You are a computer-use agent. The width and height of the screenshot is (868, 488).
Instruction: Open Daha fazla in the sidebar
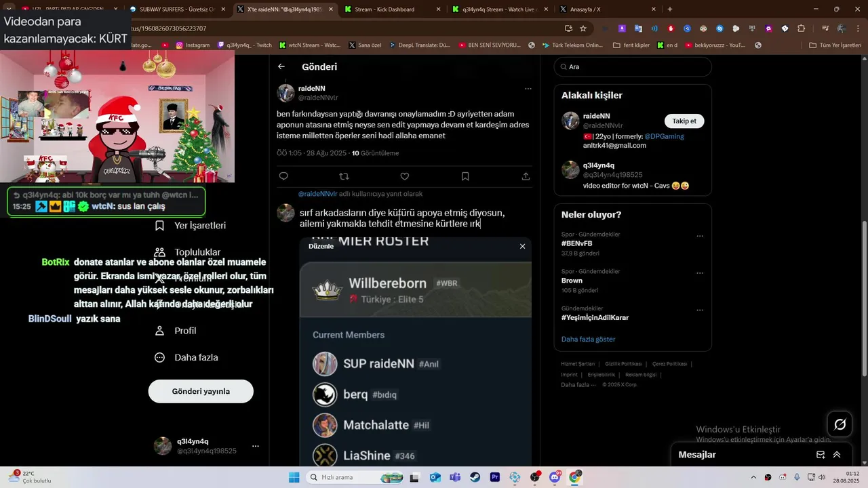click(x=186, y=357)
